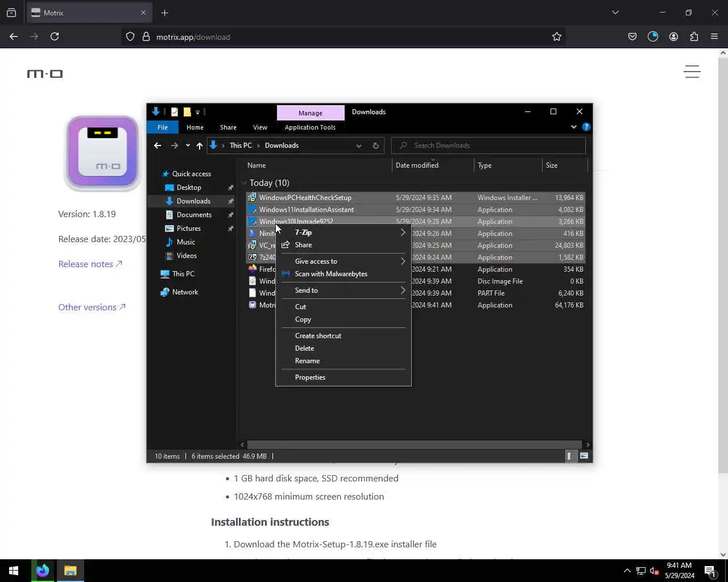Image resolution: width=728 pixels, height=582 pixels.
Task: Open the address bar history dropdown
Action: pyautogui.click(x=358, y=145)
